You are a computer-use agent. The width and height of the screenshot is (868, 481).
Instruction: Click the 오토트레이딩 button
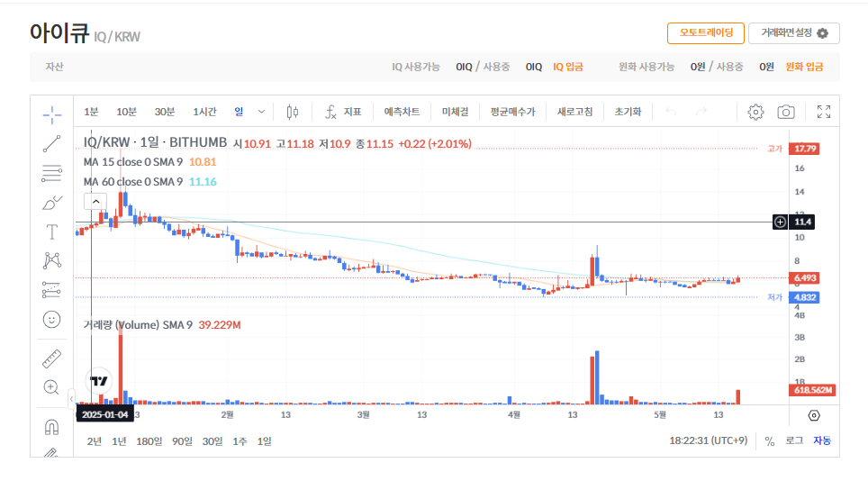pyautogui.click(x=706, y=32)
